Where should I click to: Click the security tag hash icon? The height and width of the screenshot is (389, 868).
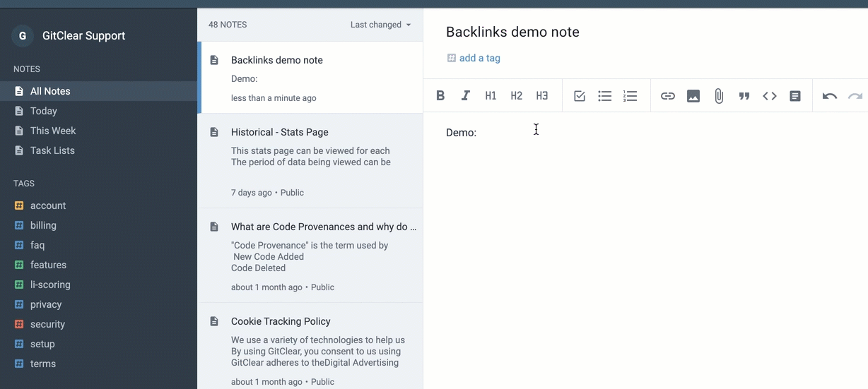(x=19, y=324)
